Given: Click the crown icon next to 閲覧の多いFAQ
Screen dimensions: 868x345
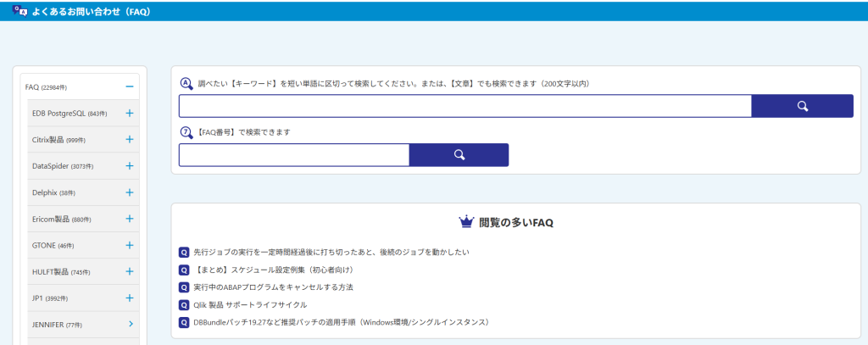Looking at the screenshot, I should click(x=467, y=223).
